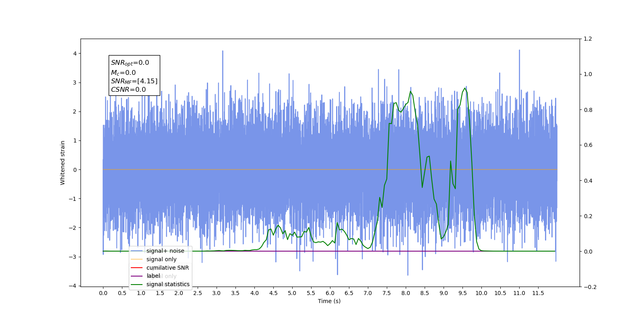The height and width of the screenshot is (322, 644).
Task: Click the x-axis tick label 10.5
Action: click(500, 293)
